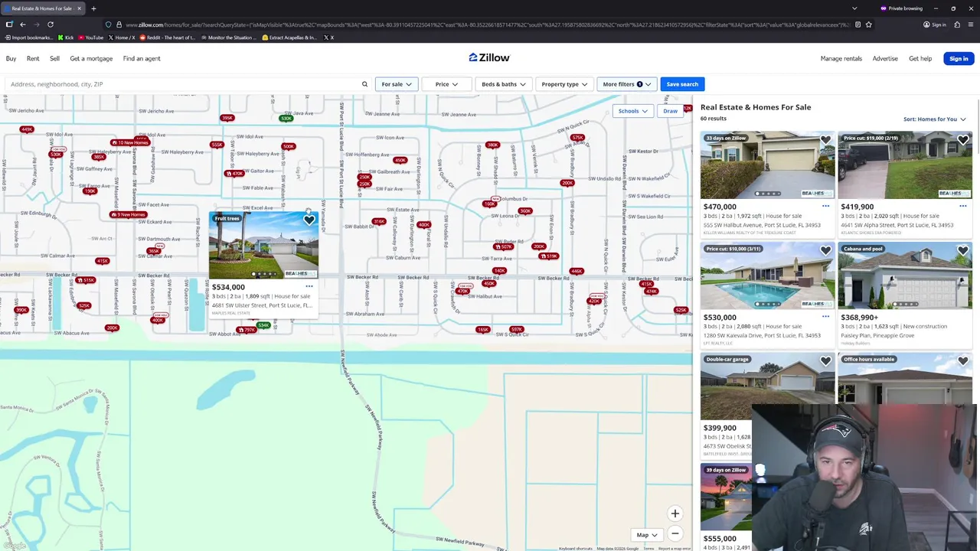Open Find an agent menu
This screenshot has height=551, width=980.
142,58
